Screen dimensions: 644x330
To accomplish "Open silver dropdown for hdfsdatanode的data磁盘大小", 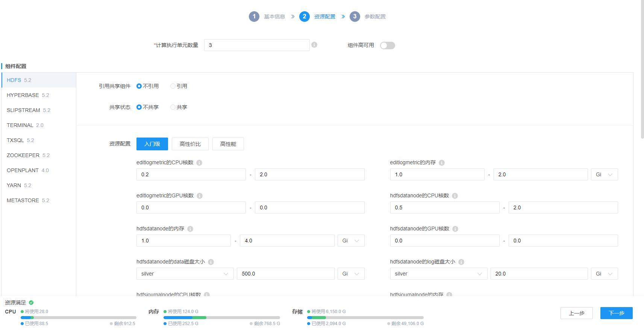I will click(185, 274).
